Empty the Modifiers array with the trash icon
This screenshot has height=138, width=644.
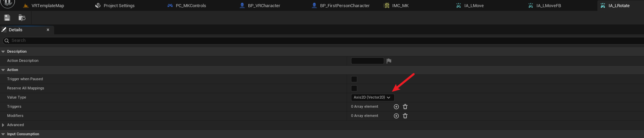tap(405, 116)
